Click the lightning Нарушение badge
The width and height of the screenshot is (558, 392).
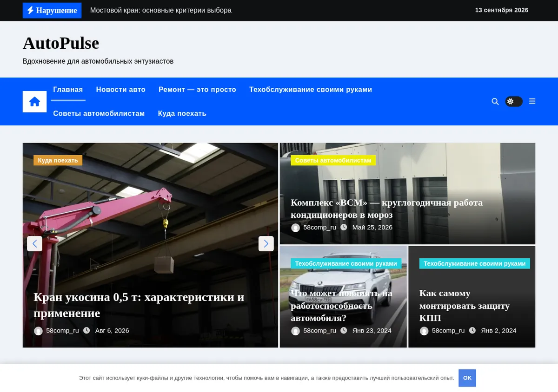52,10
